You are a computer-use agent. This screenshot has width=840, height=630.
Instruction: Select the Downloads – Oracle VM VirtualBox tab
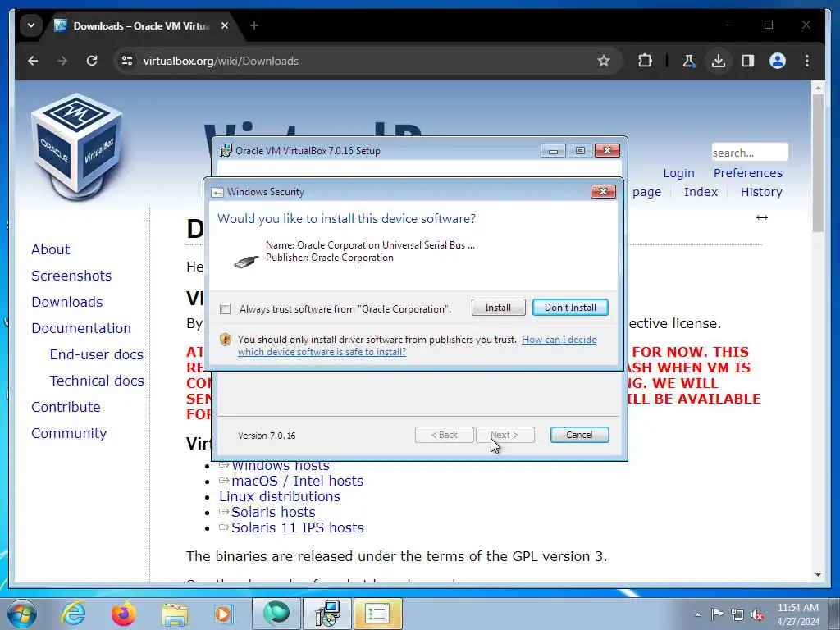(140, 25)
